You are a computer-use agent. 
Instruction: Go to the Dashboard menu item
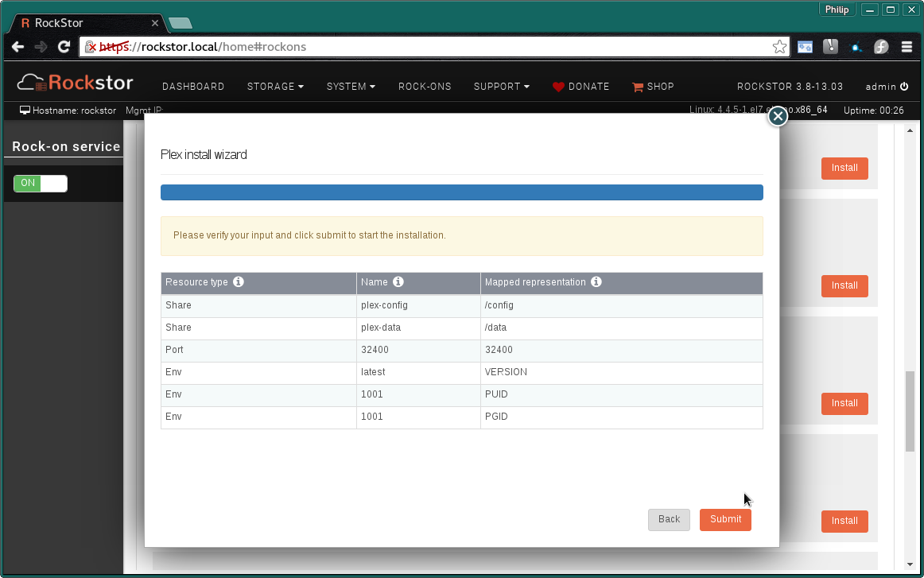point(193,87)
